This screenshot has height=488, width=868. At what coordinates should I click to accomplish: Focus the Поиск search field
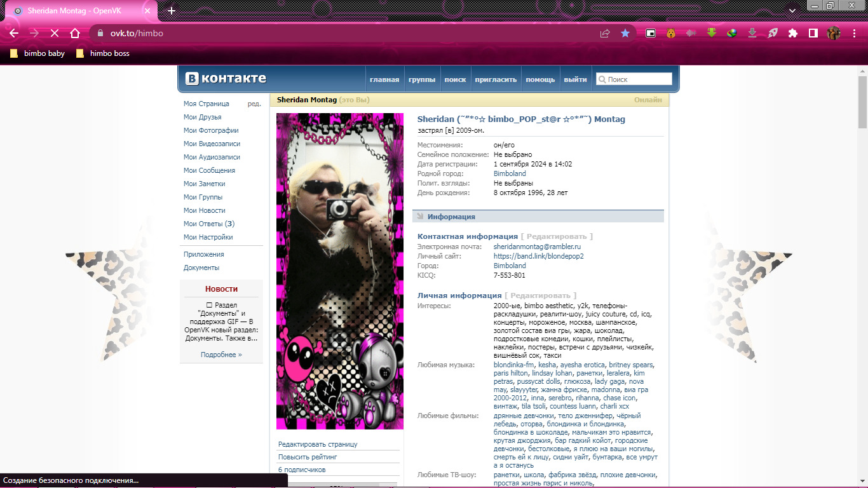click(634, 79)
